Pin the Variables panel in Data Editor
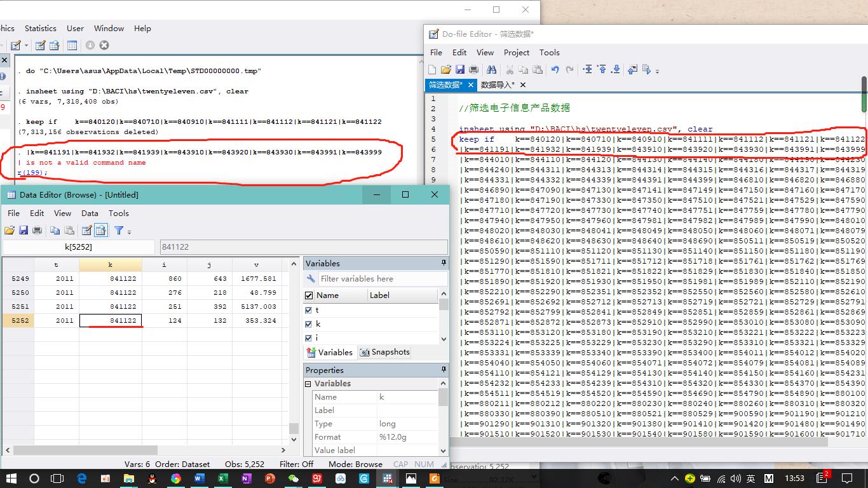868x488 pixels. coord(444,263)
